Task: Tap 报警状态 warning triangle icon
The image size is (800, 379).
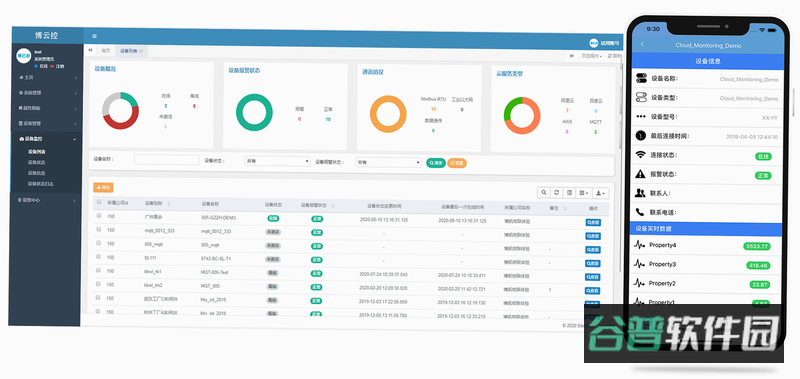Action: pos(640,174)
